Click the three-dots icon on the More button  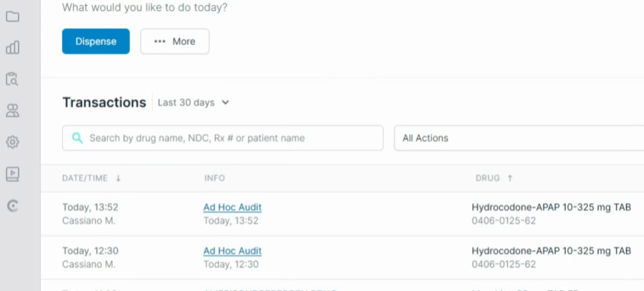(x=160, y=41)
